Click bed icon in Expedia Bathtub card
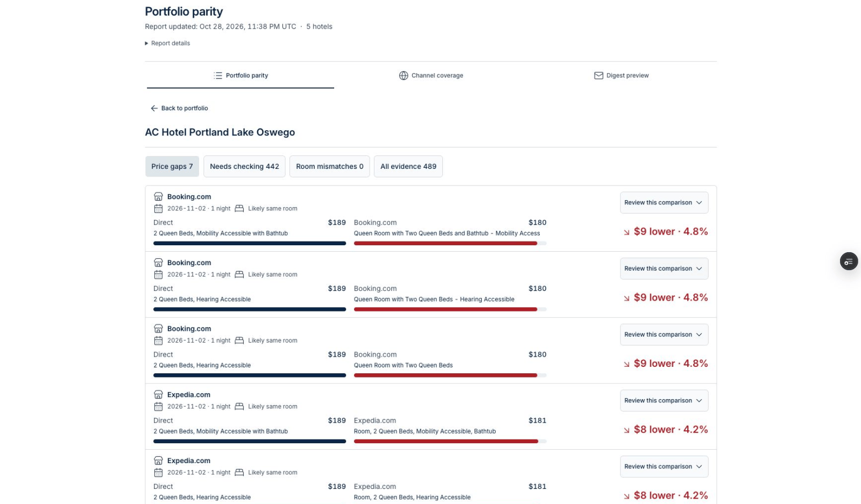The image size is (861, 504). [x=239, y=407]
